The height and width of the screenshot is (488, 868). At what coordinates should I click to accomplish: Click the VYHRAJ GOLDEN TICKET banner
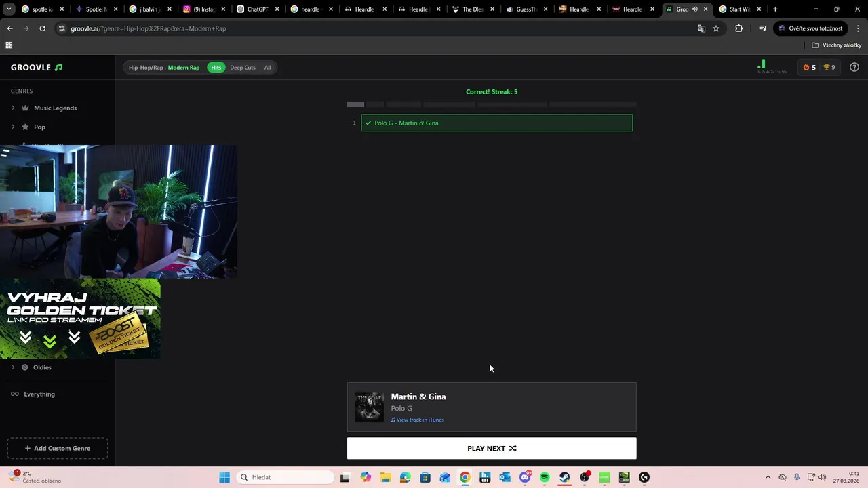[x=80, y=319]
